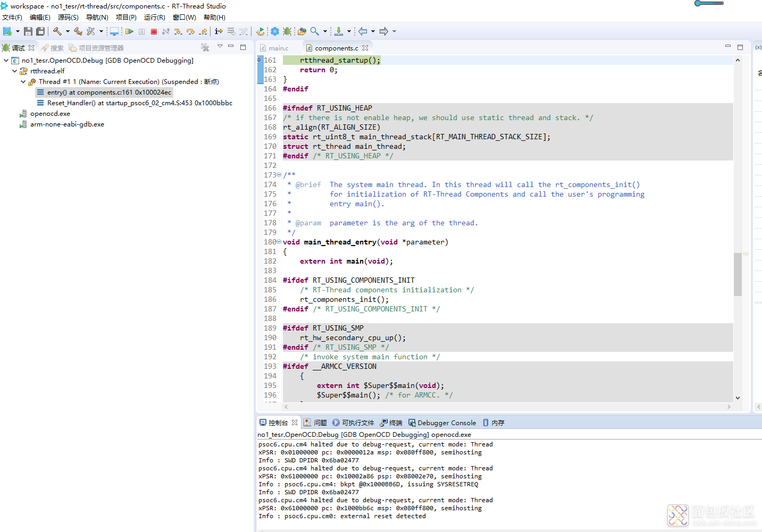Collapse no1_tesr.OpenOCD.Debug launch node
This screenshot has width=762, height=532.
6,61
